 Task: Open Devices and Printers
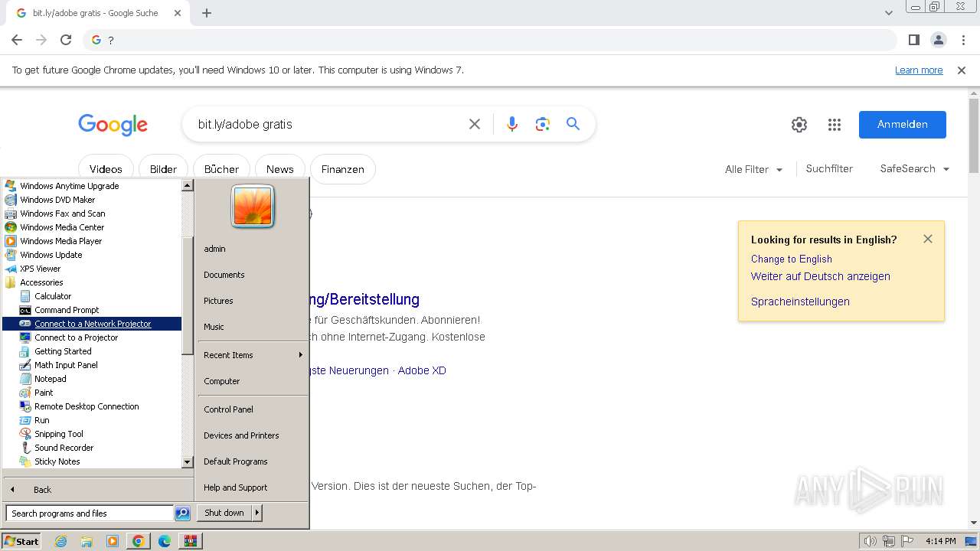click(x=241, y=435)
